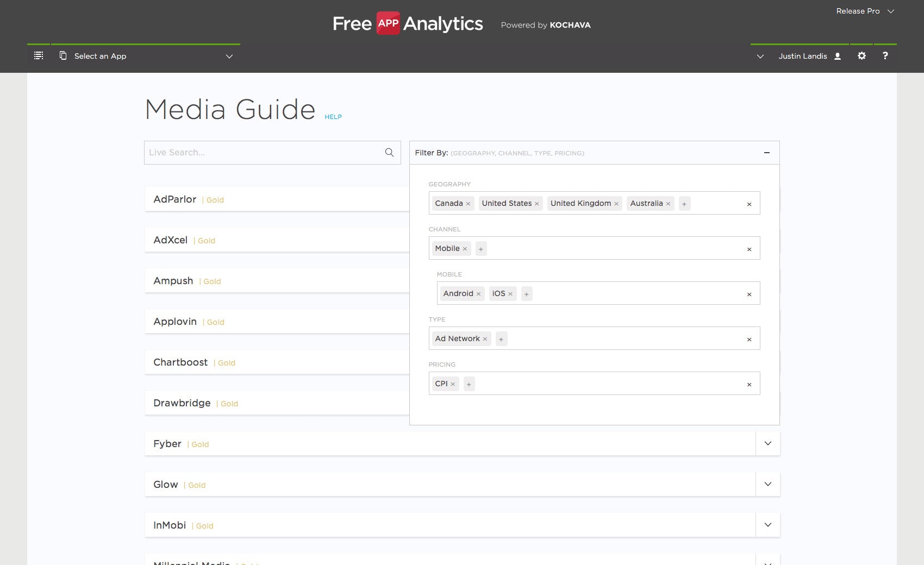Select the Fyber partner name
Viewport: 924px width, 565px height.
pos(167,444)
